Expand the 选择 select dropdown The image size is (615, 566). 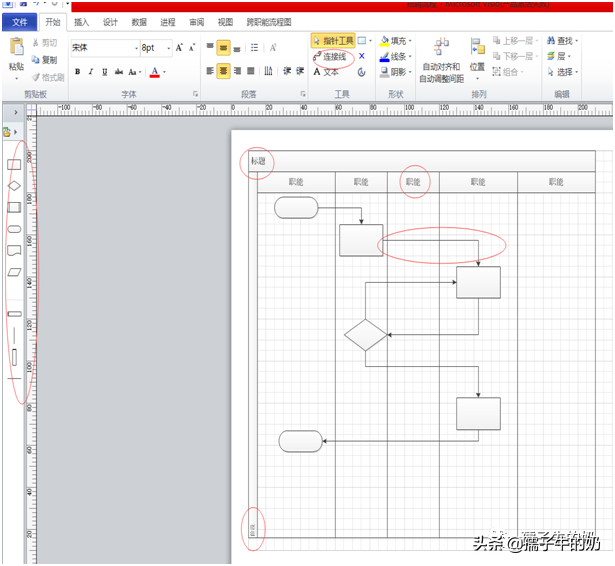(577, 72)
